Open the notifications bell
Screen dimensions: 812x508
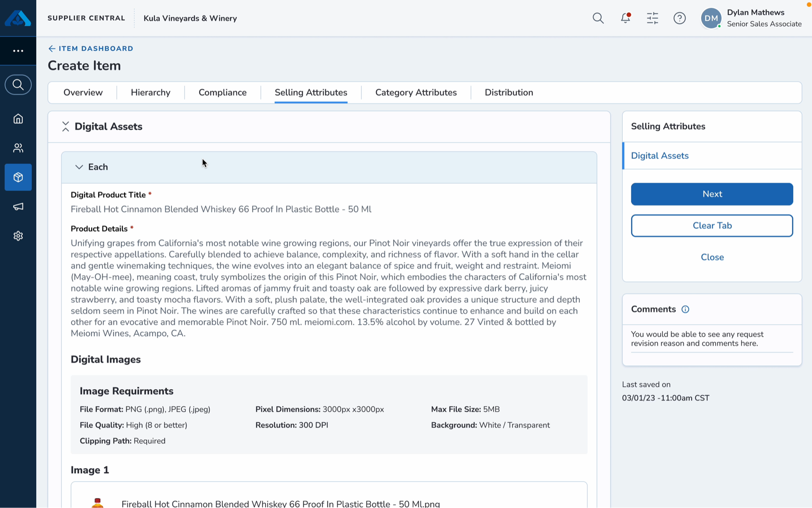[625, 18]
